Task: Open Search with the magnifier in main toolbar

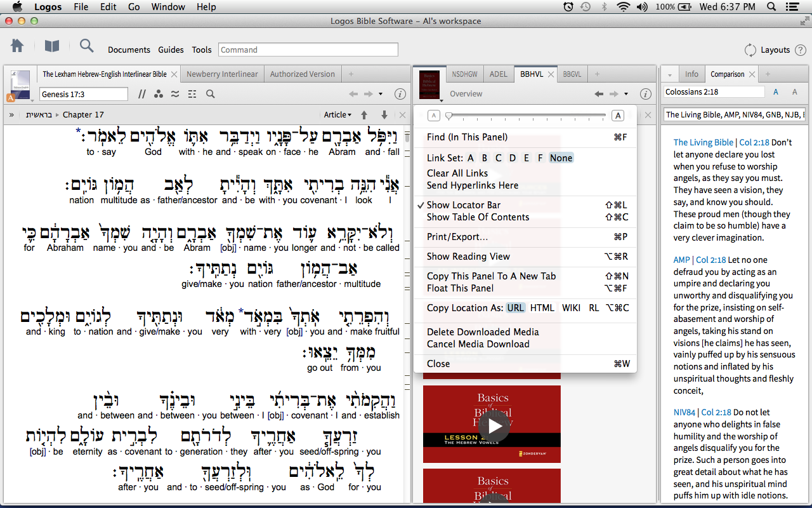Action: pyautogui.click(x=86, y=46)
